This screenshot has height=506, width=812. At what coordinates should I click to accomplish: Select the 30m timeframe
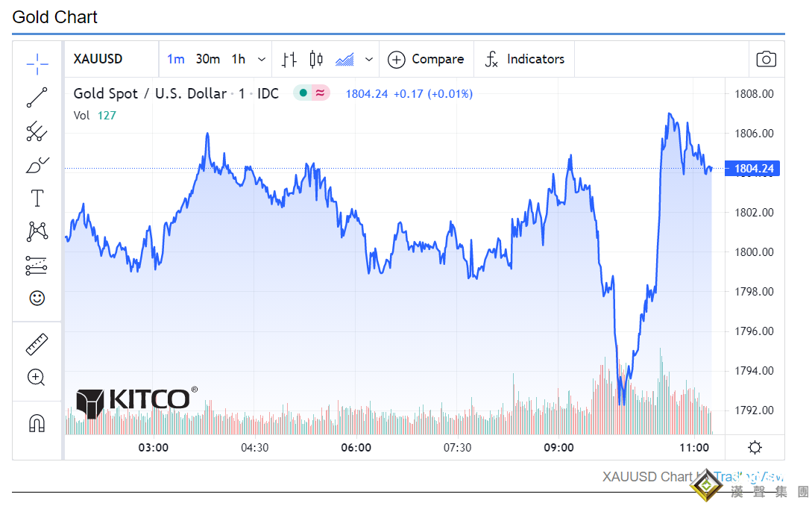(x=208, y=60)
